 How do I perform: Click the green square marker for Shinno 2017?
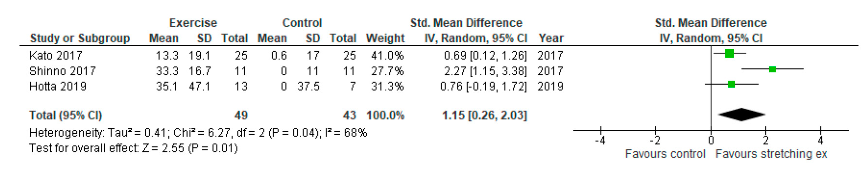click(x=773, y=69)
